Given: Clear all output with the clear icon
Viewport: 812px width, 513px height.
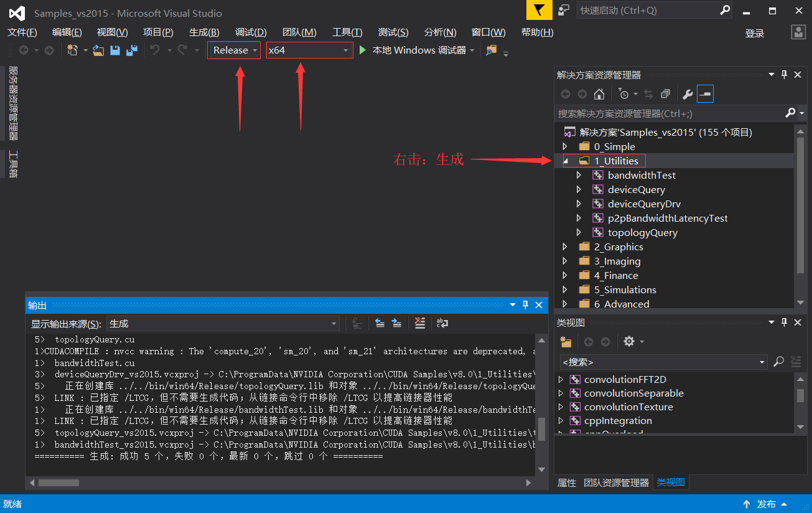Looking at the screenshot, I should 420,323.
